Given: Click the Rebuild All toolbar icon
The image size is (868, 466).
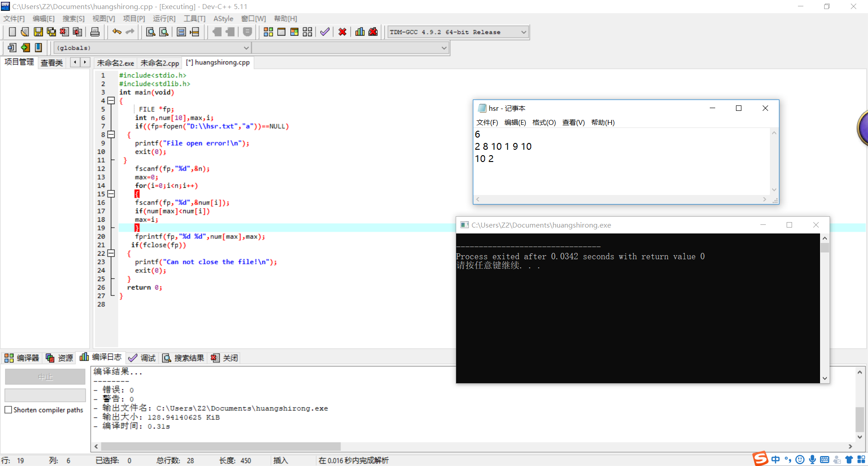Looking at the screenshot, I should [307, 32].
